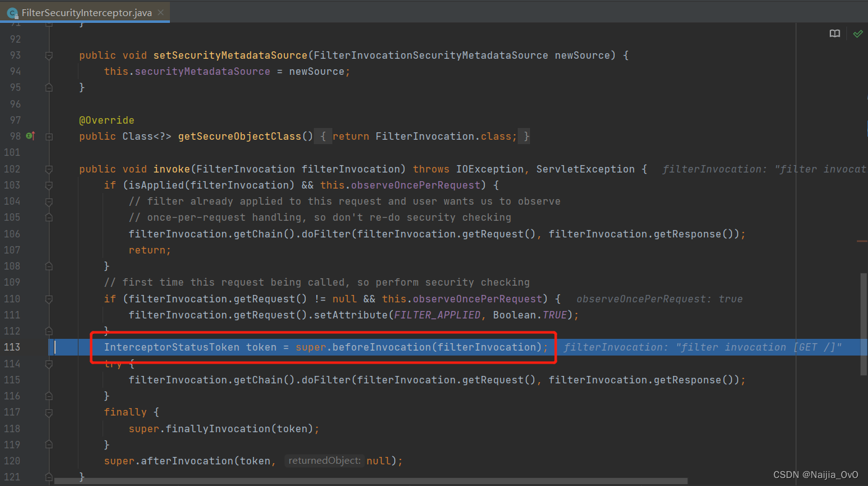The width and height of the screenshot is (868, 486).
Task: Expand the folded getSecureObjectClass method at line 98
Action: click(x=49, y=137)
